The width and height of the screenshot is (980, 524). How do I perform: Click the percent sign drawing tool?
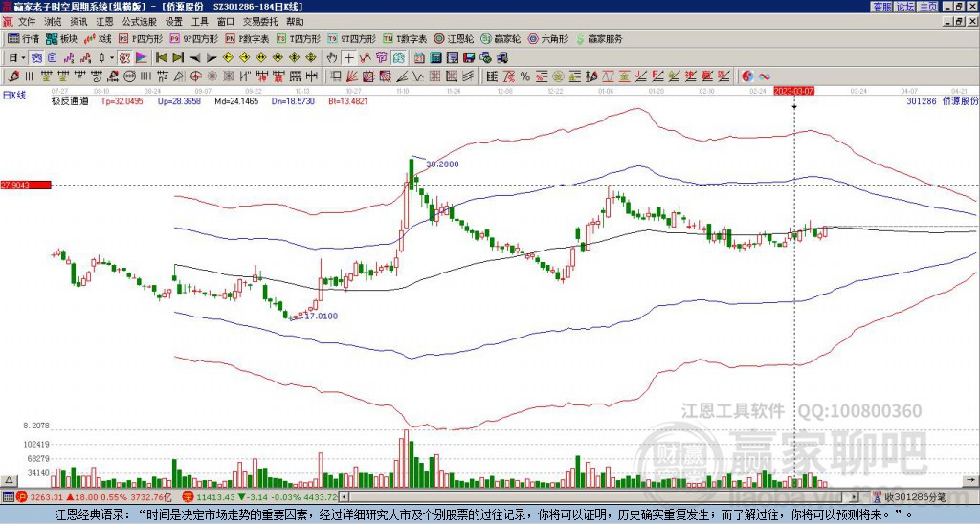coord(525,76)
